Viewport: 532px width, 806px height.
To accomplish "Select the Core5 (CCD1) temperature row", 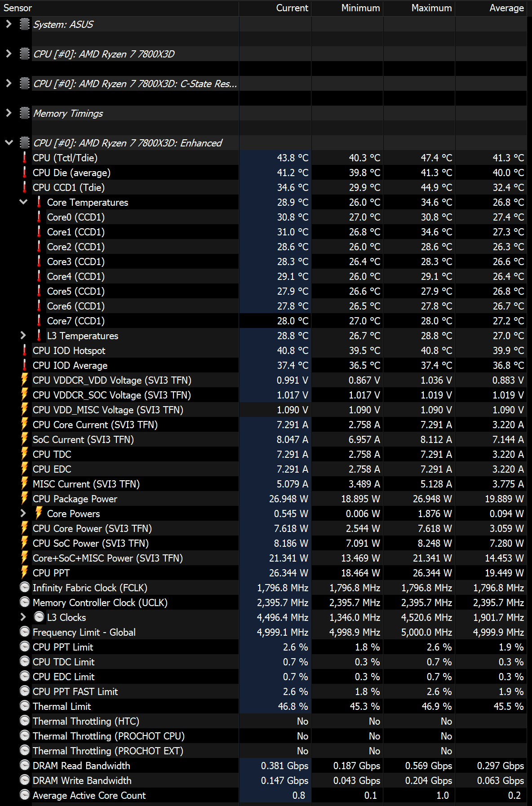I will click(263, 291).
